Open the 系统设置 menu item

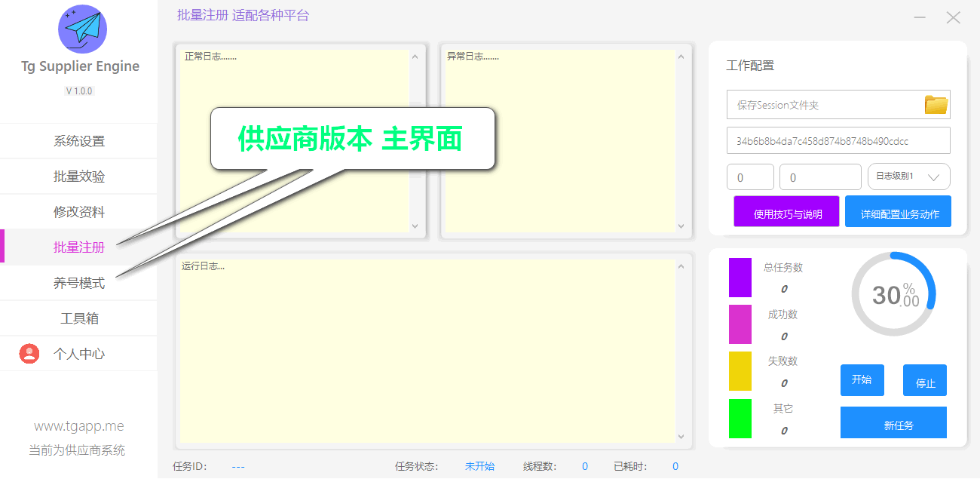point(79,141)
